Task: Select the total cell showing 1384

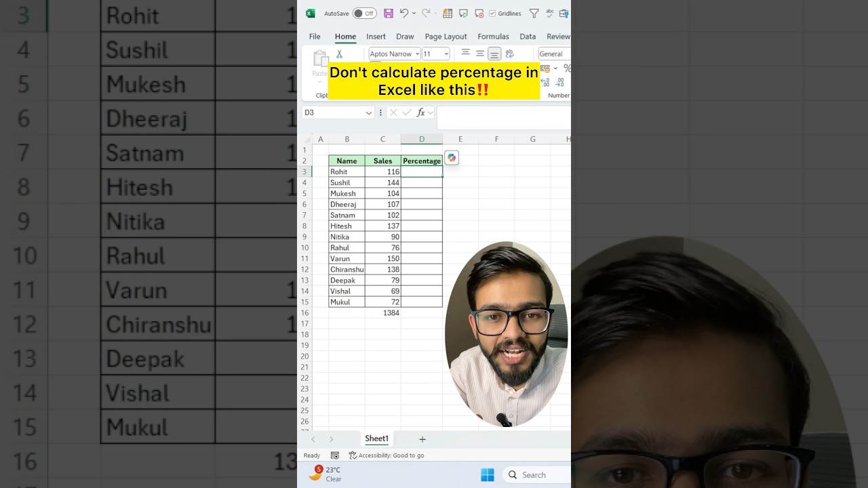Action: pyautogui.click(x=382, y=312)
